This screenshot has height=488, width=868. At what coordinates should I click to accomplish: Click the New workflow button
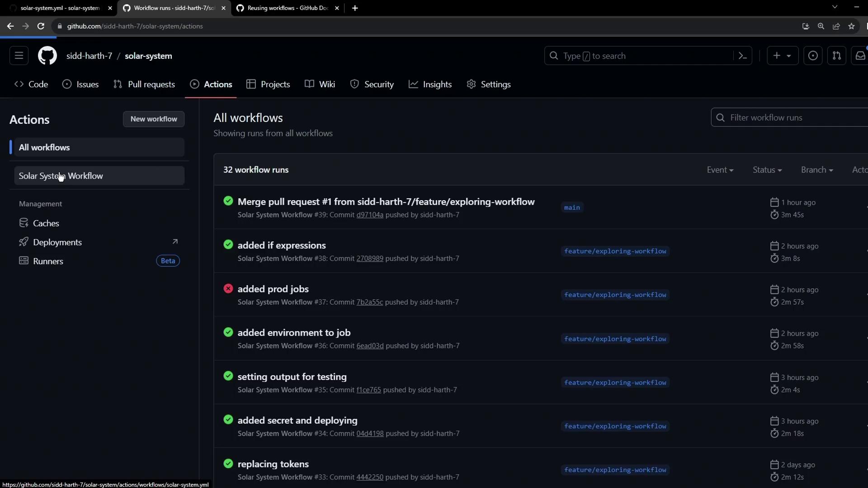154,119
